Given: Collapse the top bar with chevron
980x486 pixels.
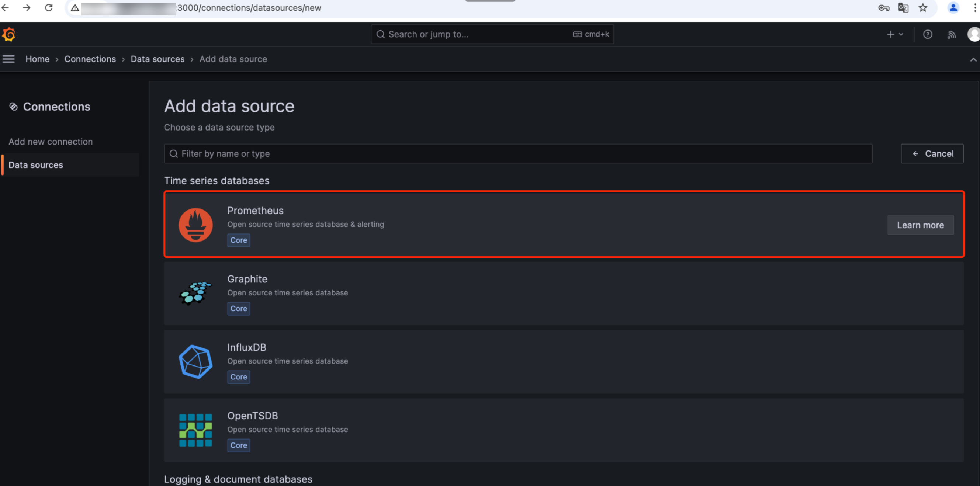Looking at the screenshot, I should pyautogui.click(x=973, y=59).
